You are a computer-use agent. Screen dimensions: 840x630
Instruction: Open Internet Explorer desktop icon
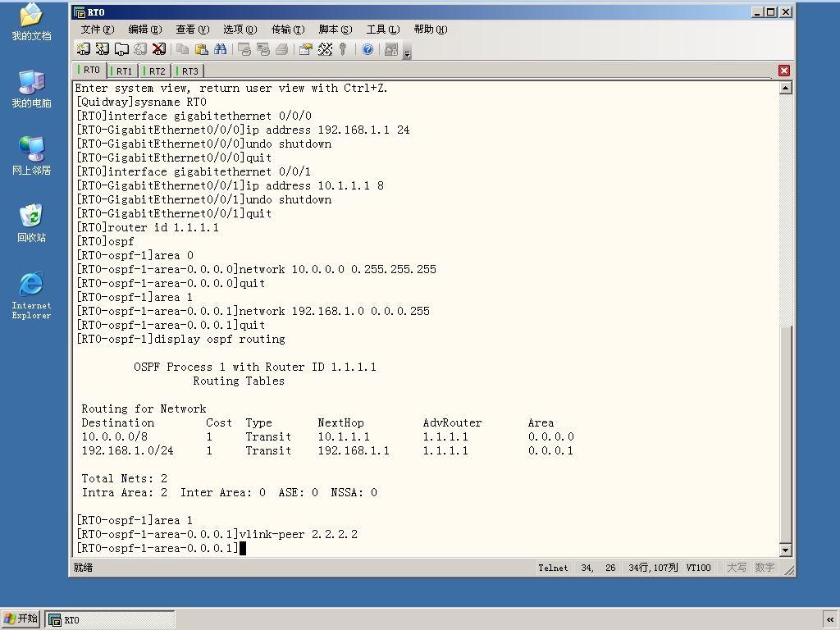click(32, 295)
